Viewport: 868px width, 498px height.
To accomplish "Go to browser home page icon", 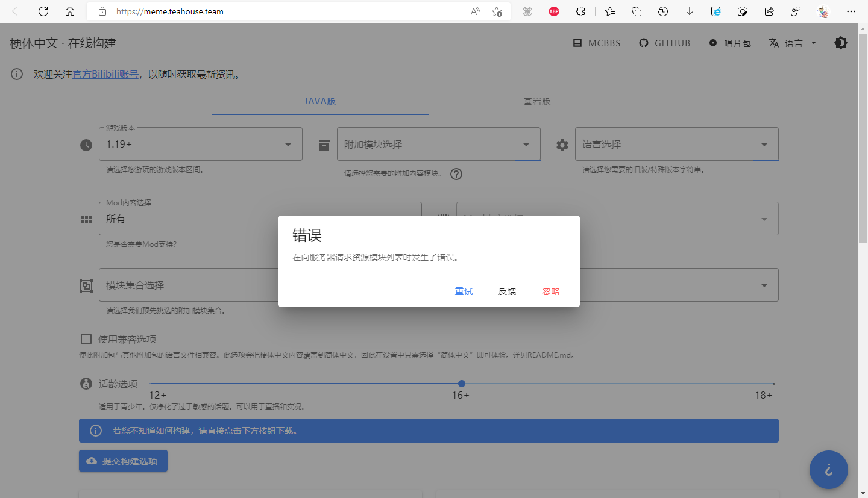I will (x=70, y=11).
